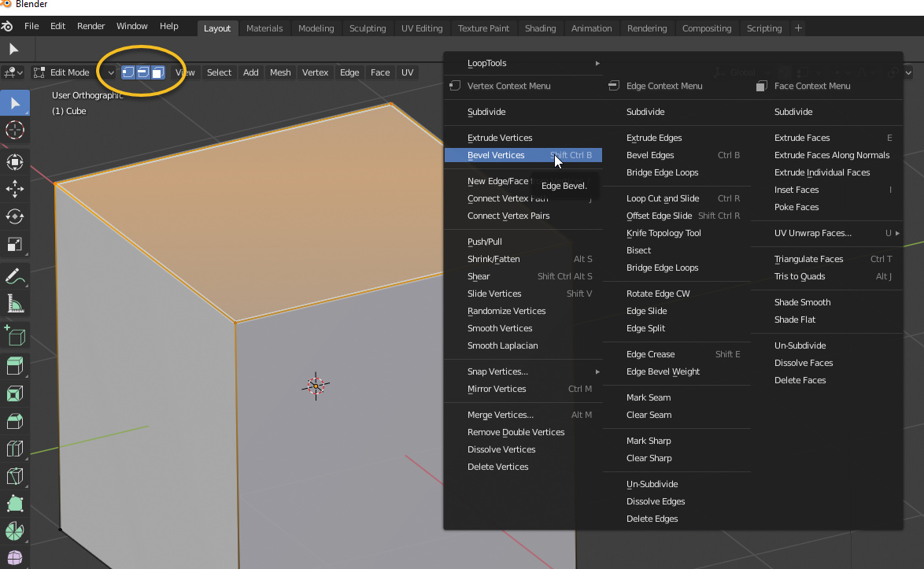924x569 pixels.
Task: Activate the Knife tool
Action: pyautogui.click(x=14, y=476)
